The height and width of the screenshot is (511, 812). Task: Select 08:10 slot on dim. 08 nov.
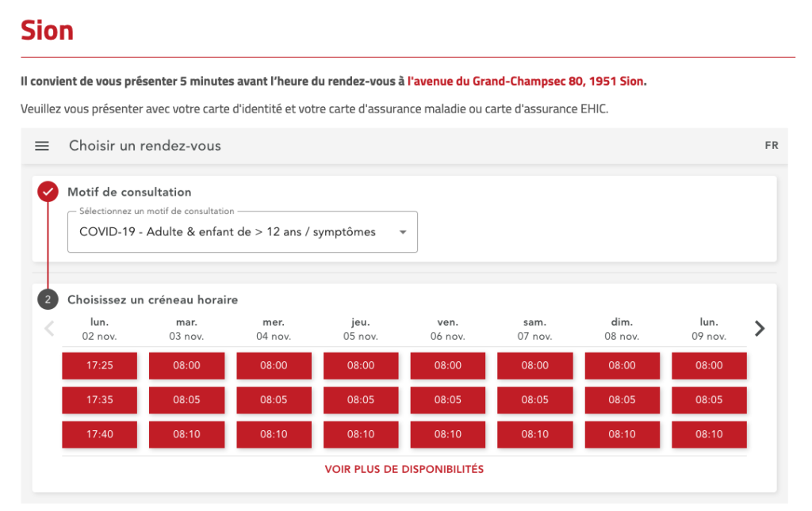pyautogui.click(x=622, y=434)
